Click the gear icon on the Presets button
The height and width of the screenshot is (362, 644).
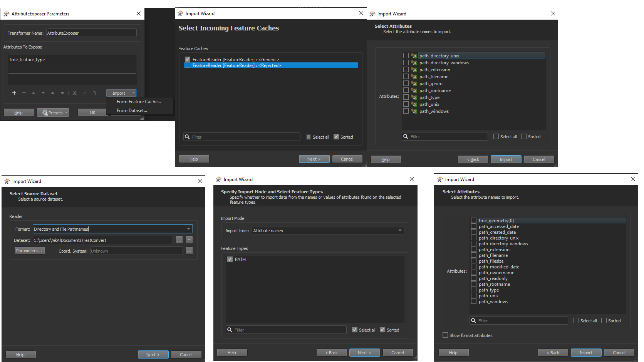45,112
